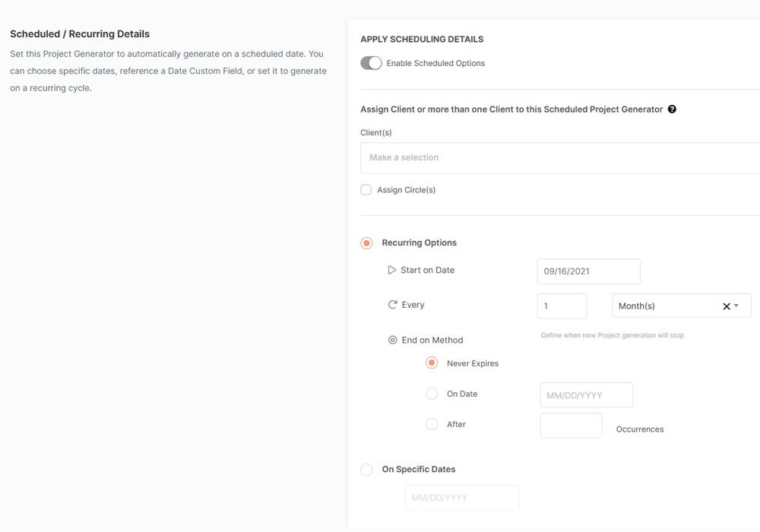
Task: Click the Start on Date field showing 09/16/2021
Action: click(588, 271)
